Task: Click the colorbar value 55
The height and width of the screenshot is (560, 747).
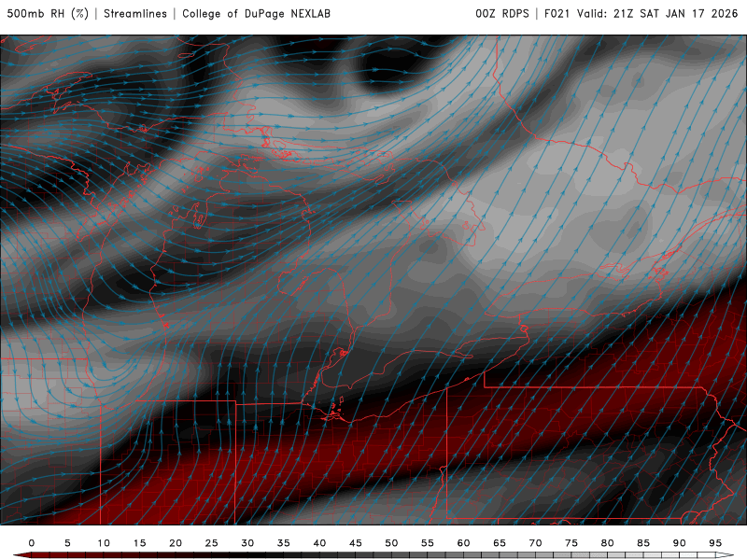Action: pos(428,543)
